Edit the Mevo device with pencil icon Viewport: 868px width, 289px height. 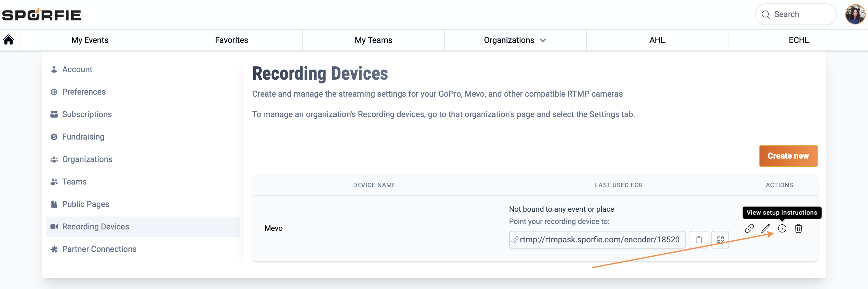(766, 228)
